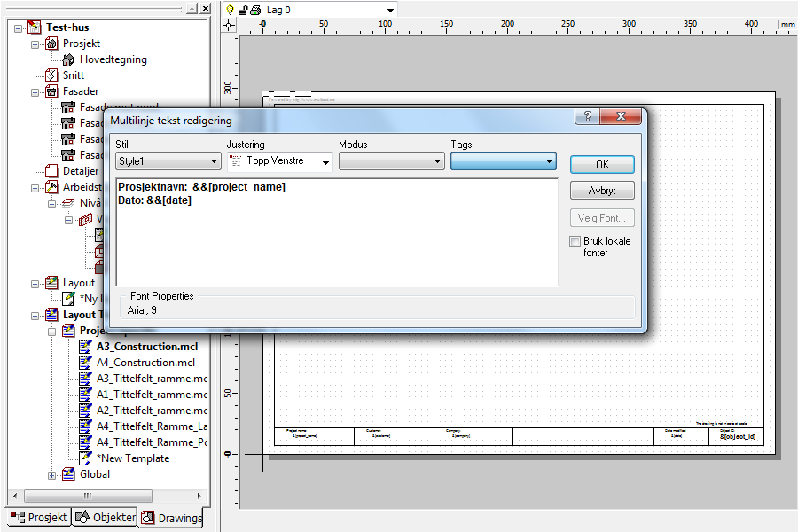Click the A4_Construction.mcl template icon
Screen dimensions: 798x532
85,363
